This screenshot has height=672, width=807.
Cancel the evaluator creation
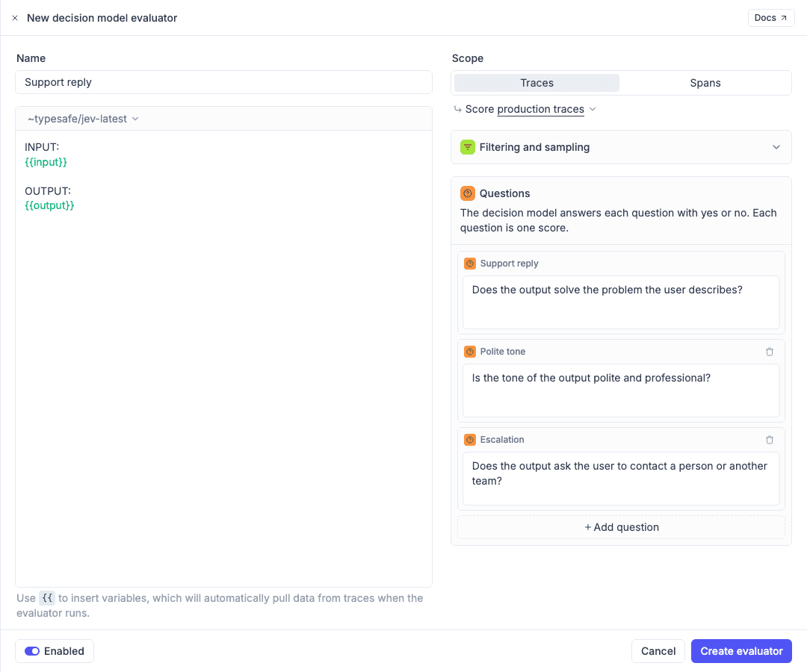[658, 651]
